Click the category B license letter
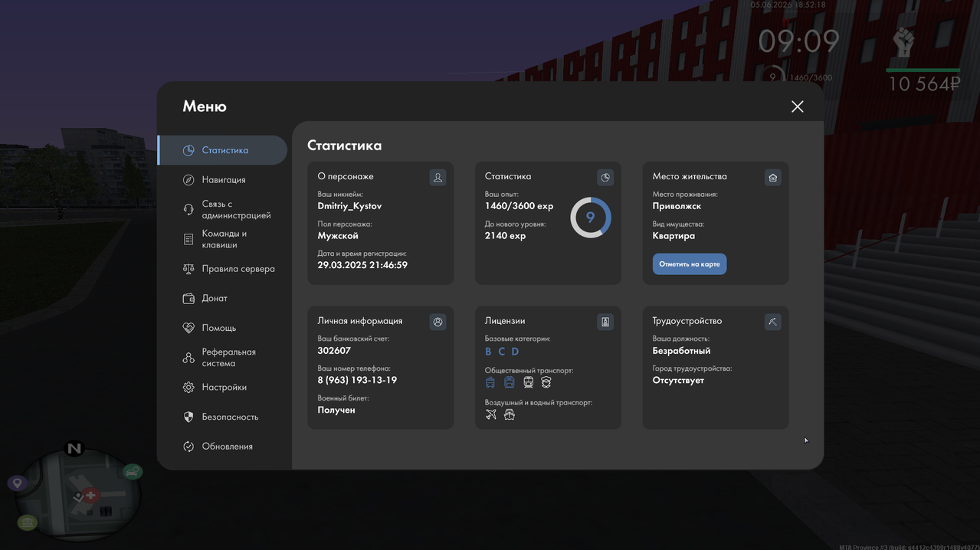 (488, 352)
